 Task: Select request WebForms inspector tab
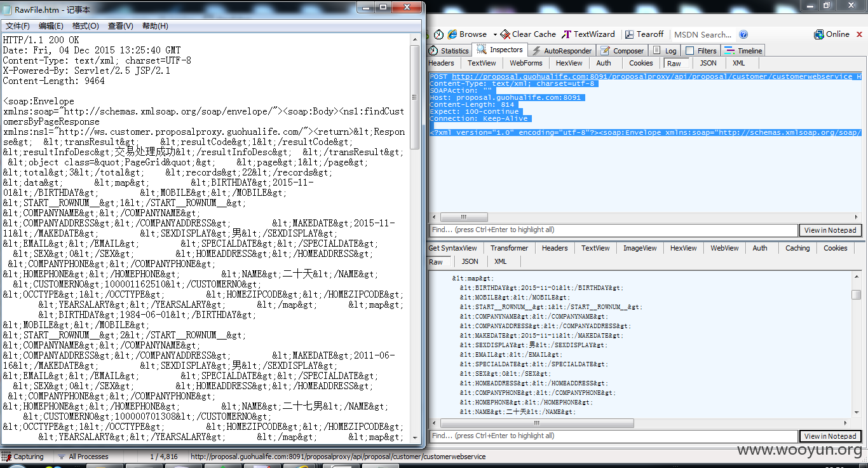526,63
